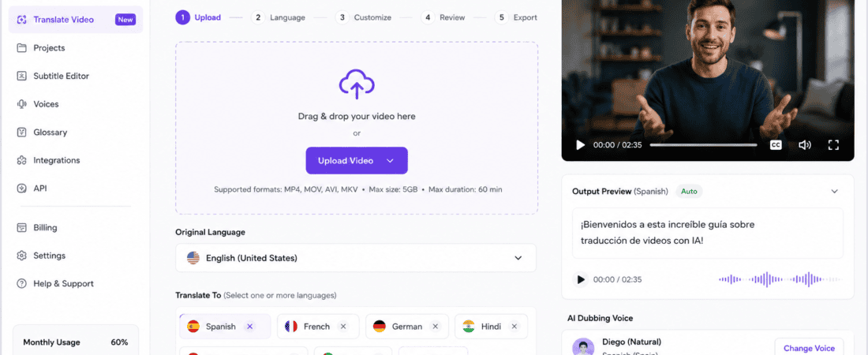868x355 pixels.
Task: Go to Voices page
Action: point(46,104)
